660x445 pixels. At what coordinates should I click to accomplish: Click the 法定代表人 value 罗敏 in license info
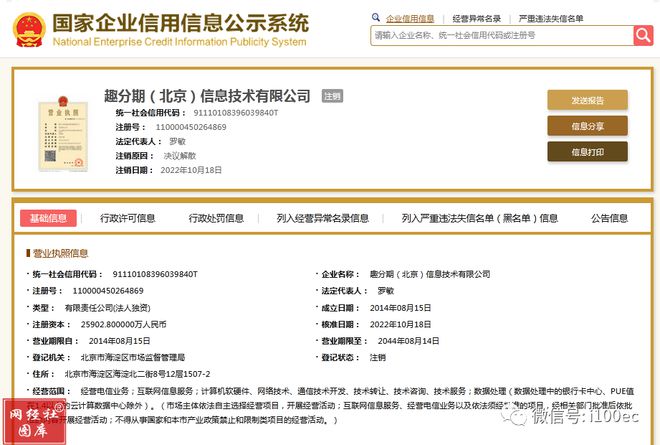point(386,291)
